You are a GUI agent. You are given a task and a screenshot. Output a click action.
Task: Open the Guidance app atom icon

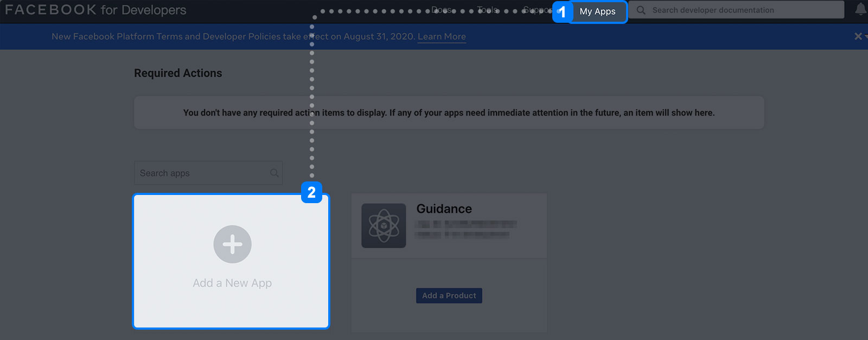click(384, 225)
